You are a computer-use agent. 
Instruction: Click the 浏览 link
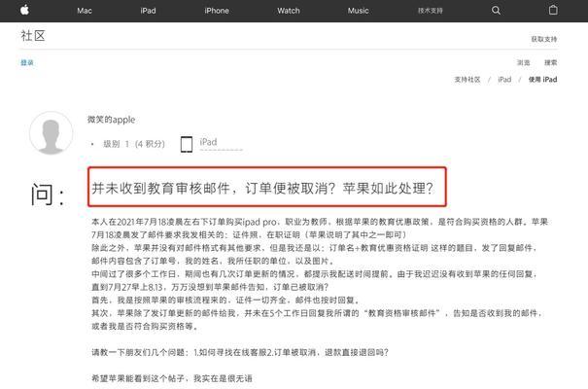(x=524, y=62)
